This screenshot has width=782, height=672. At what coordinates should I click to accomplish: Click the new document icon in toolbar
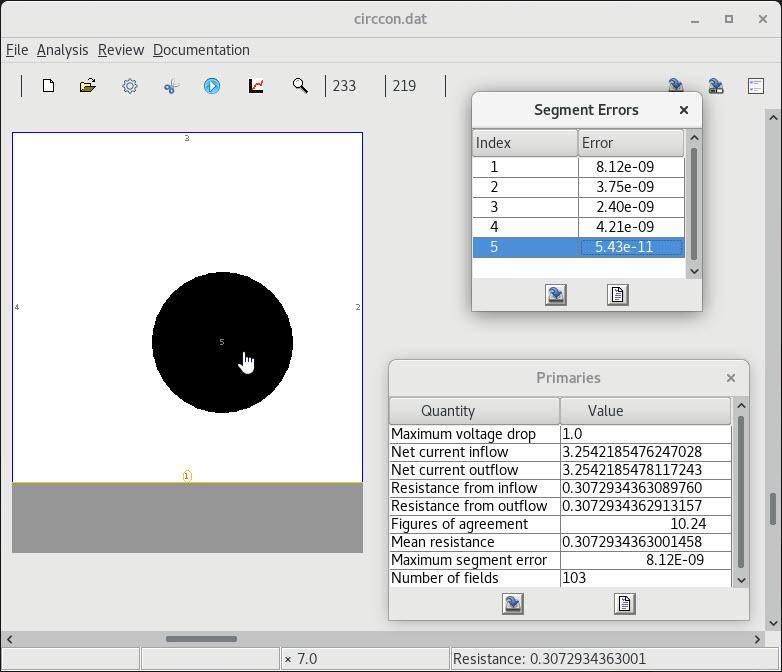point(48,86)
